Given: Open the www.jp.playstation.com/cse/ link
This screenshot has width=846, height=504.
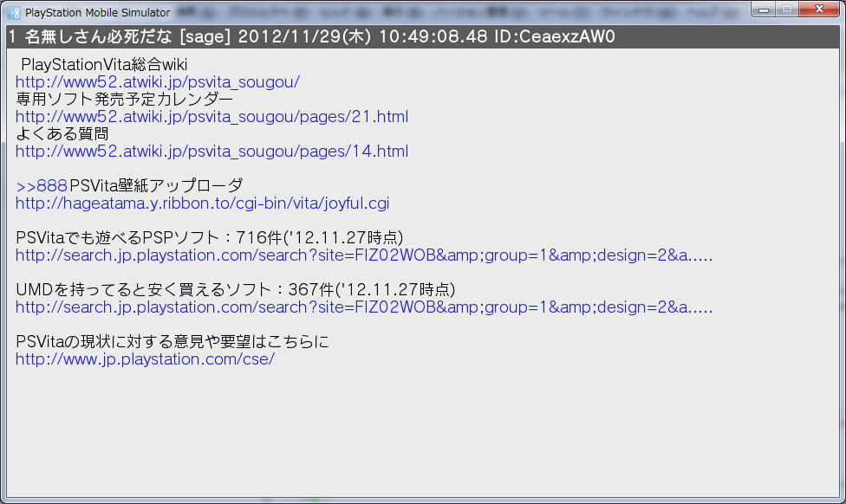Looking at the screenshot, I should (x=145, y=359).
